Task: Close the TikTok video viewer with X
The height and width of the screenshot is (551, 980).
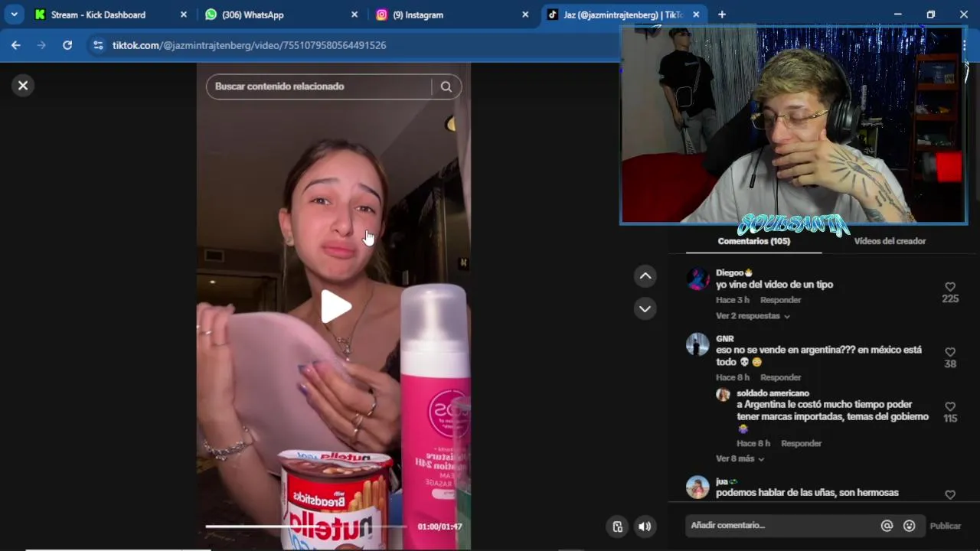Action: (23, 86)
